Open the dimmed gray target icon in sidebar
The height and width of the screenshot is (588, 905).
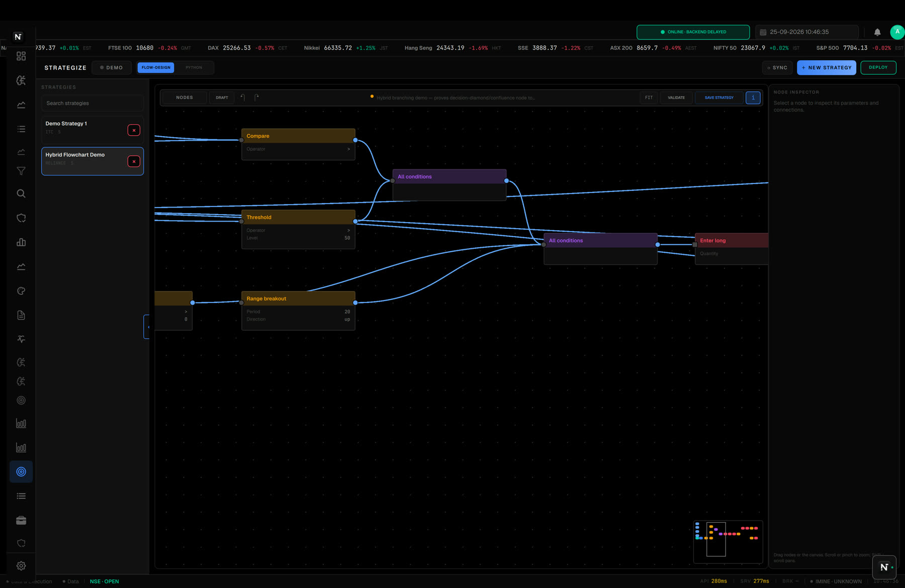coord(21,401)
